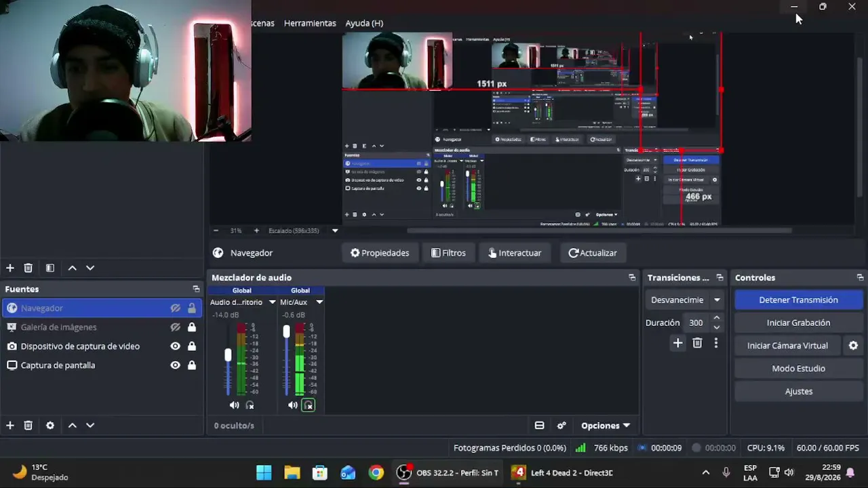This screenshot has width=868, height=488.
Task: Toggle monitoring for Audio del escritorio
Action: point(250,405)
